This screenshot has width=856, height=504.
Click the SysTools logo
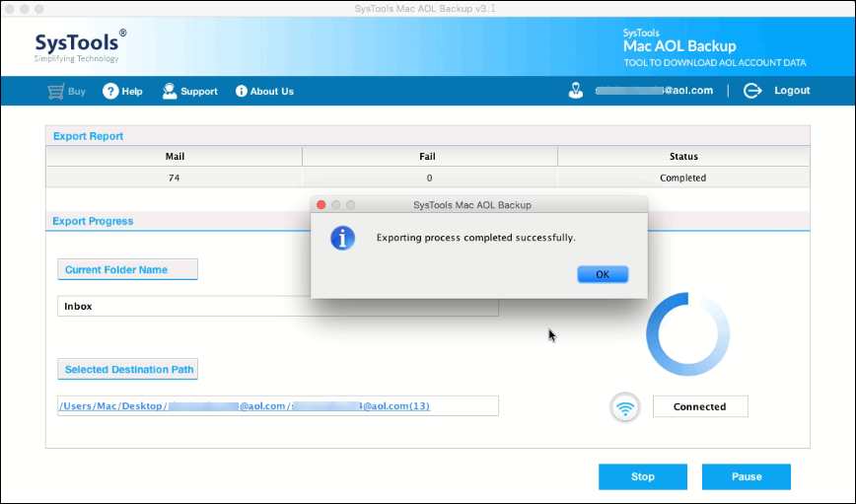click(81, 46)
